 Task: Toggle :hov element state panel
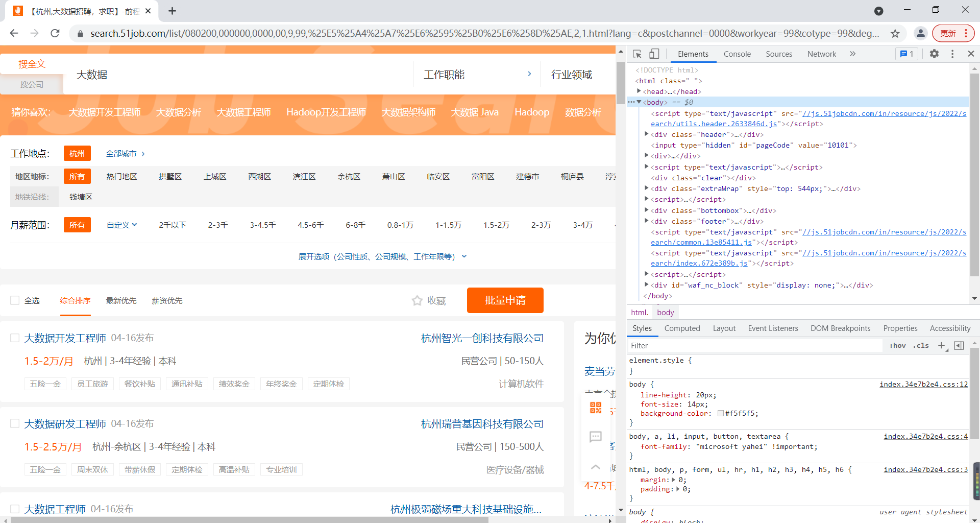point(897,346)
